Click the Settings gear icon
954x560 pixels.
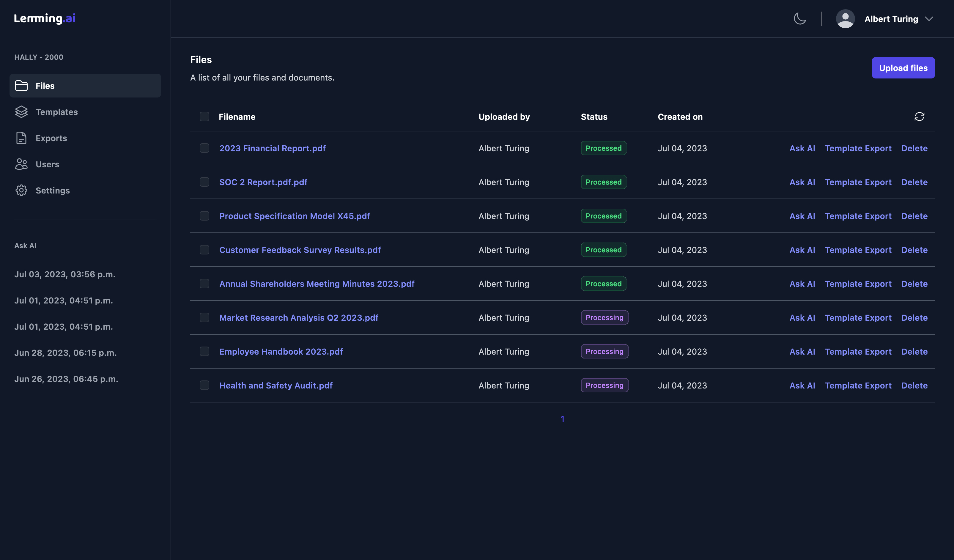(x=21, y=190)
